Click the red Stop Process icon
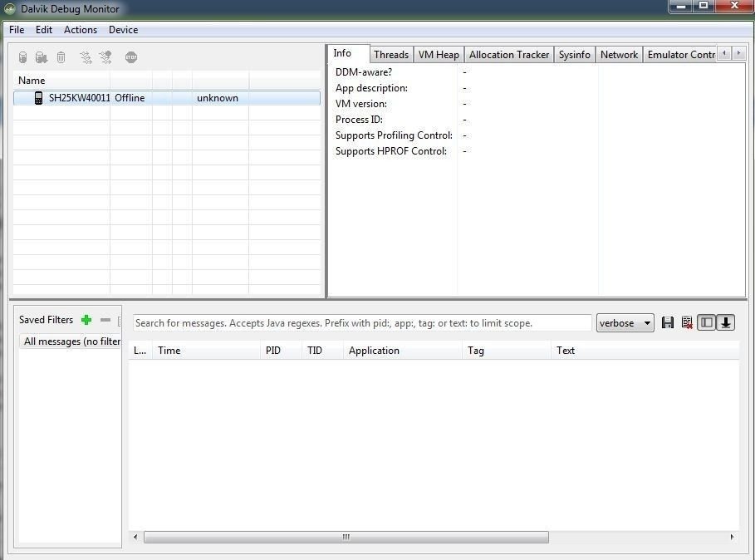 point(131,57)
